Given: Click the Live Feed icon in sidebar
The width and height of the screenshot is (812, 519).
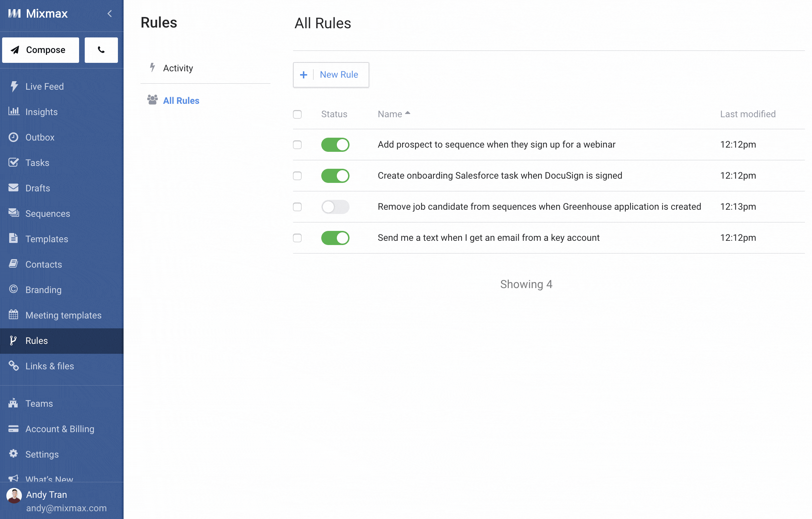Looking at the screenshot, I should (14, 86).
